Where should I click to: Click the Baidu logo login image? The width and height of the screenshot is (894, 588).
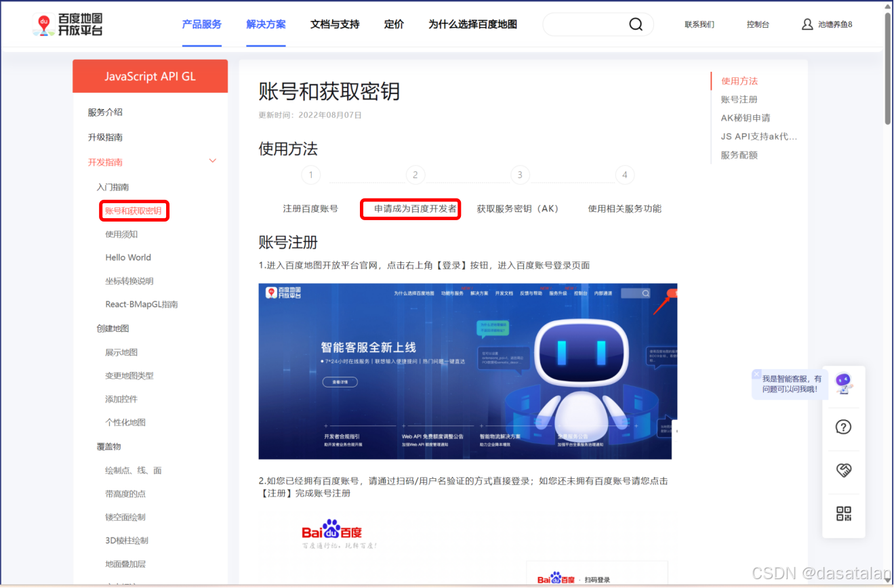pyautogui.click(x=339, y=534)
